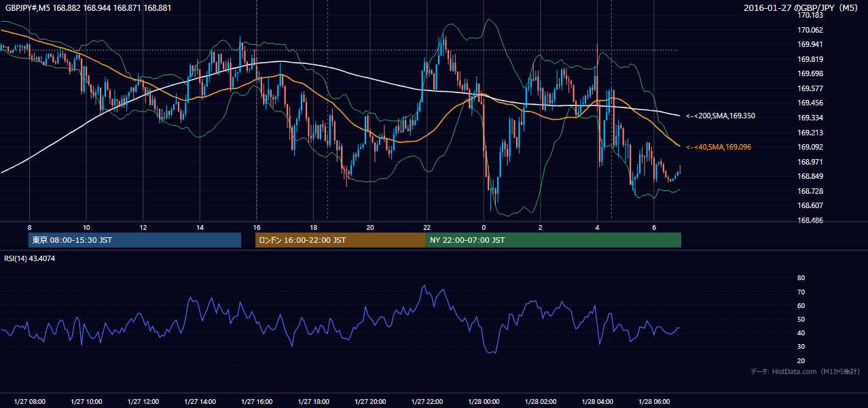Click hour tick 6 under the price chart
Viewport: 868px width, 408px height.
pos(653,227)
